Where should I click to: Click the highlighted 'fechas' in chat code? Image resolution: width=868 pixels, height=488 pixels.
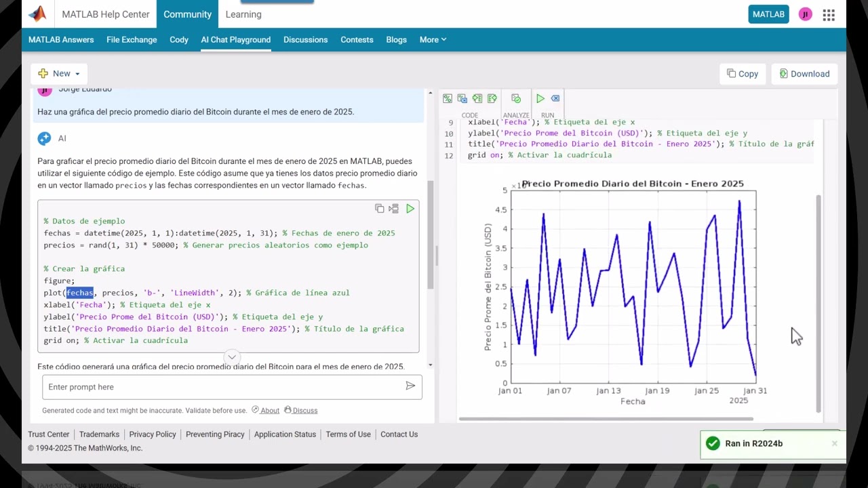tap(80, 293)
